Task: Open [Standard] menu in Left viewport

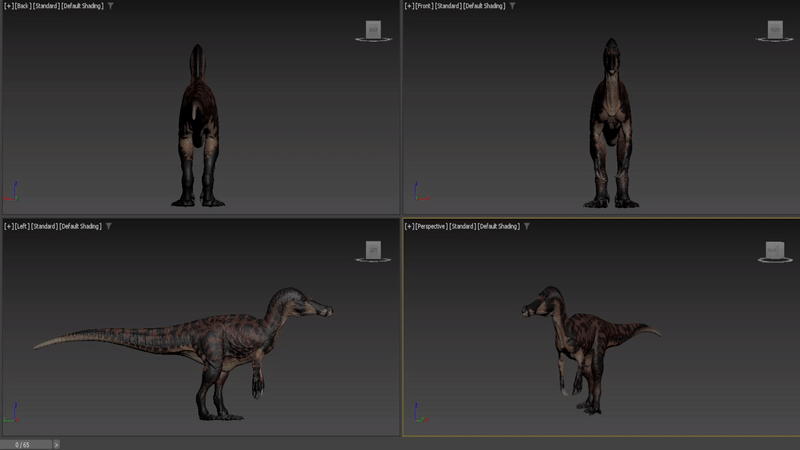Action: click(x=45, y=227)
